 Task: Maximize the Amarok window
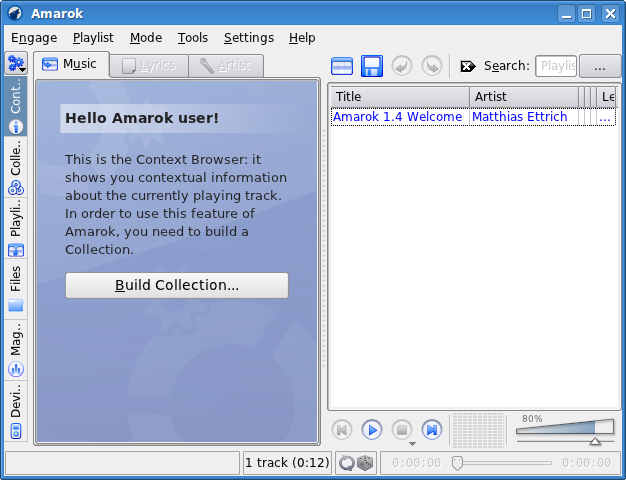pos(586,14)
